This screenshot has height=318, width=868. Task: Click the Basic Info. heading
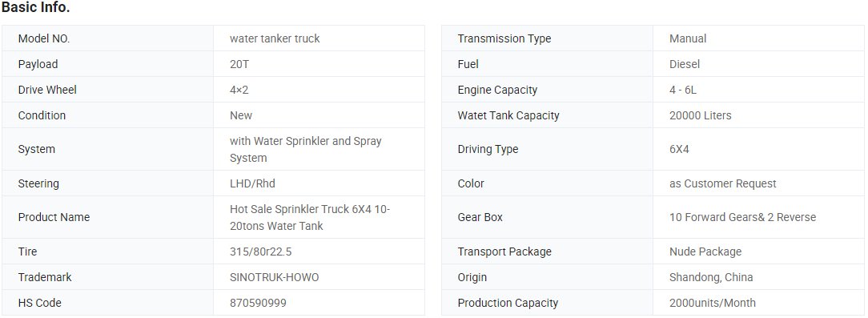[x=35, y=8]
